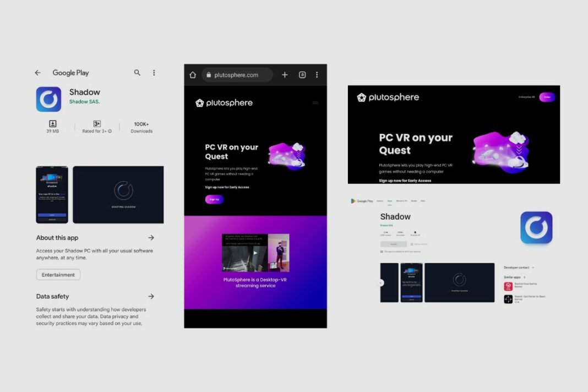Image resolution: width=588 pixels, height=392 pixels.
Task: Click the Entertainment category chip
Action: [58, 275]
